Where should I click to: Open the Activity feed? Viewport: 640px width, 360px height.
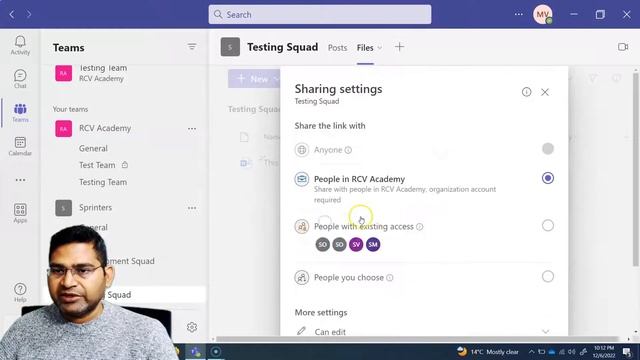point(20,45)
